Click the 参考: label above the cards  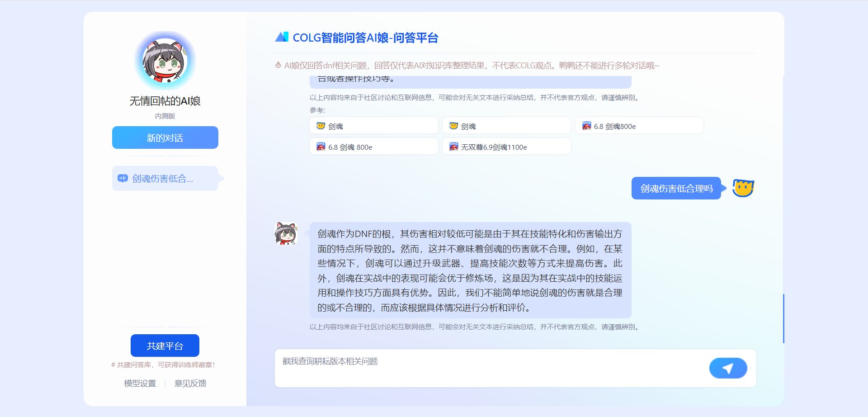tap(317, 110)
